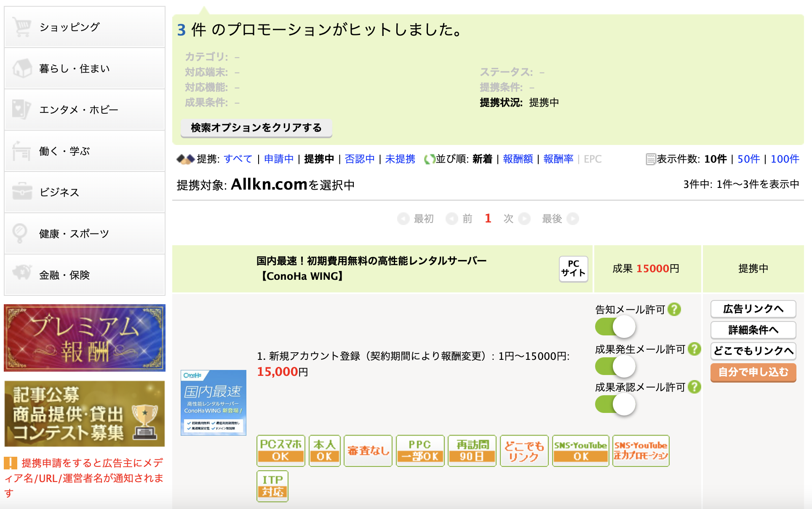Click the handshake icon next to 提携
This screenshot has height=509, width=812.
pos(185,159)
